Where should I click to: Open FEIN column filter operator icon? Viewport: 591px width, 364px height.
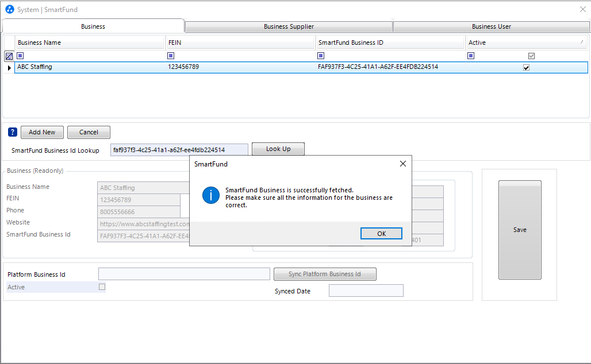click(171, 56)
